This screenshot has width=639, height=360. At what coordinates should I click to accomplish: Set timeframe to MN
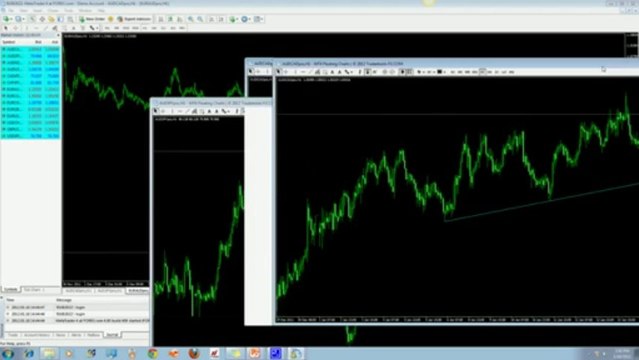click(x=182, y=28)
